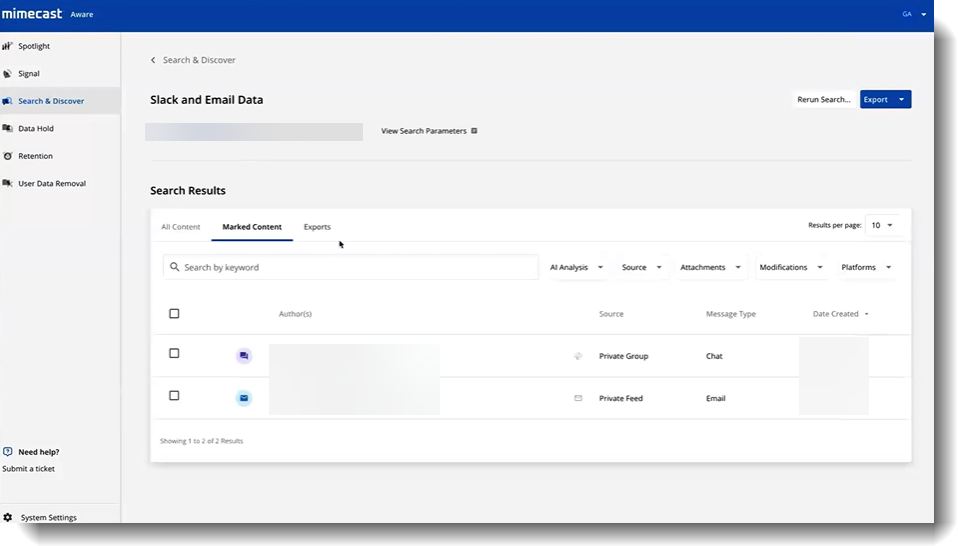Click the Signal icon in sidebar
Image resolution: width=958 pixels, height=546 pixels.
pyautogui.click(x=8, y=73)
